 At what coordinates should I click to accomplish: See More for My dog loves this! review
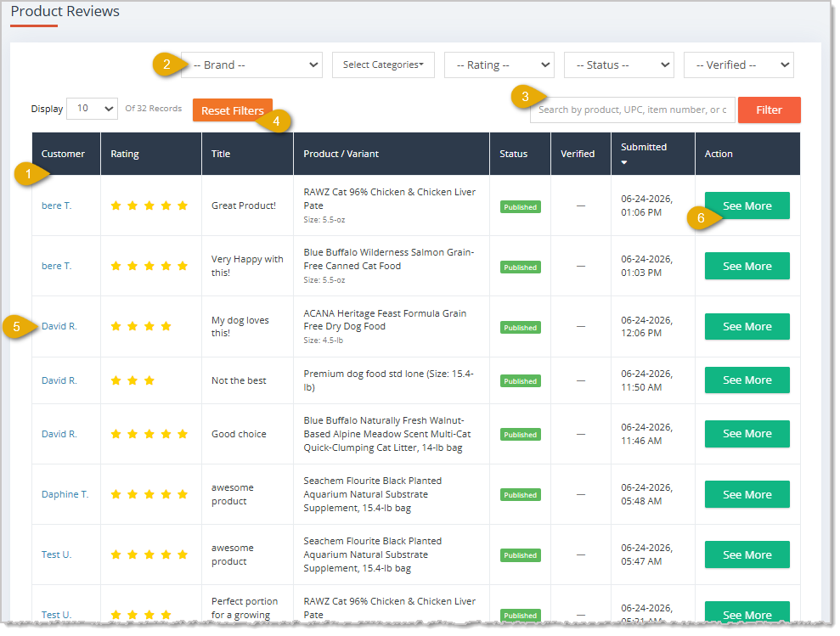747,326
